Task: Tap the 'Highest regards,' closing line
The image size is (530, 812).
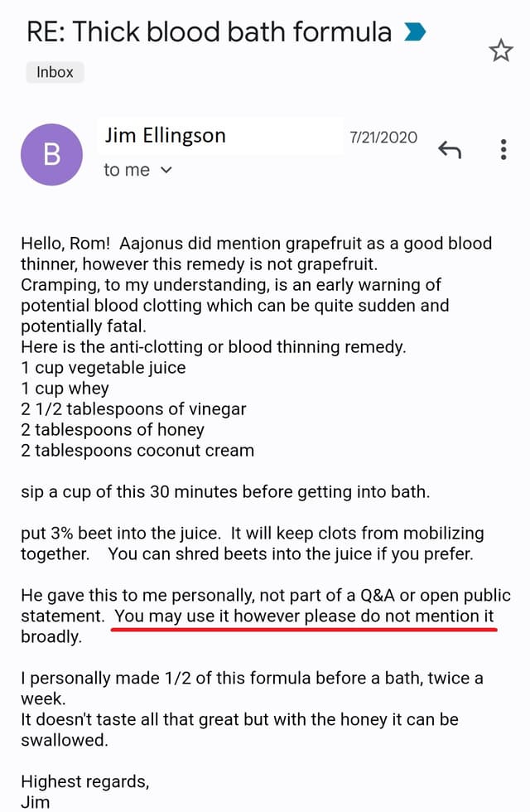Action: pyautogui.click(x=84, y=781)
